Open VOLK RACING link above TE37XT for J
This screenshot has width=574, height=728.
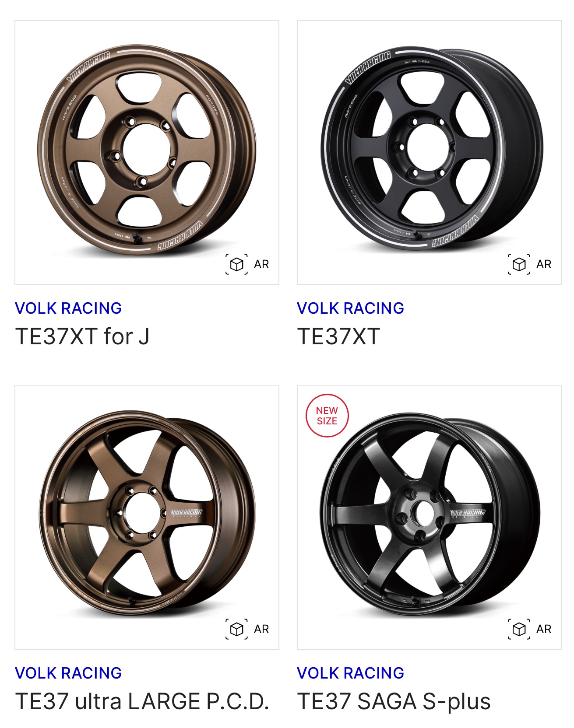[x=68, y=308]
